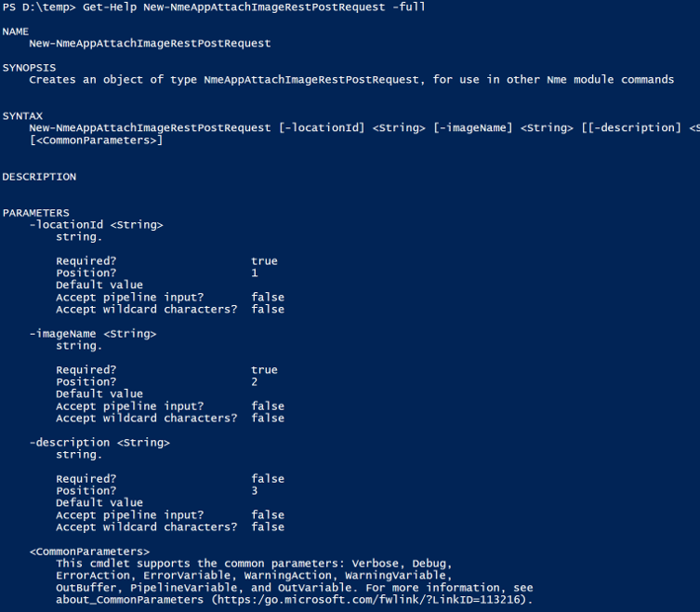Click the Position? 2 value under imageName
The image size is (700, 612).
pos(255,382)
